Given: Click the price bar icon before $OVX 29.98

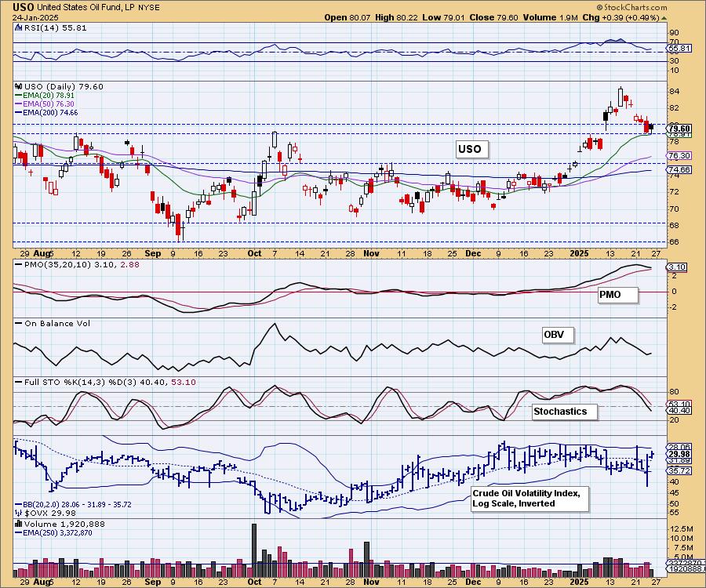Looking at the screenshot, I should (x=19, y=513).
